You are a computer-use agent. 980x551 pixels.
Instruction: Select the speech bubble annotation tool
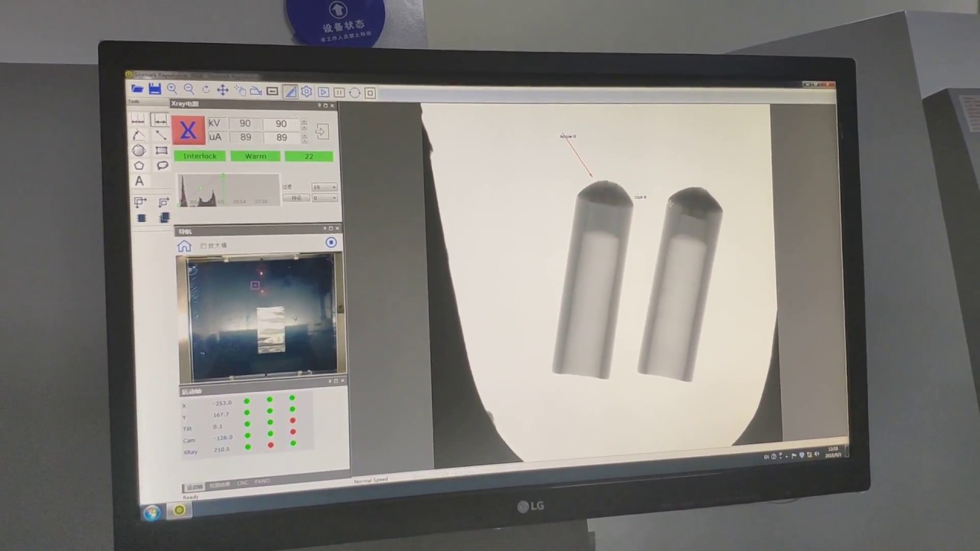pos(162,165)
